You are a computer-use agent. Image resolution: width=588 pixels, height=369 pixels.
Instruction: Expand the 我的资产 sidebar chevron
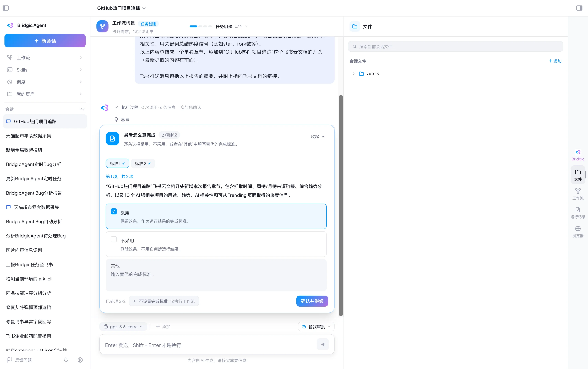[x=80, y=94]
